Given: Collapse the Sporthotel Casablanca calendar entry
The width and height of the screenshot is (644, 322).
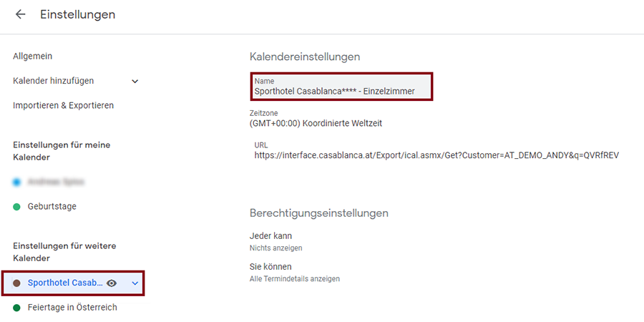Looking at the screenshot, I should click(134, 283).
